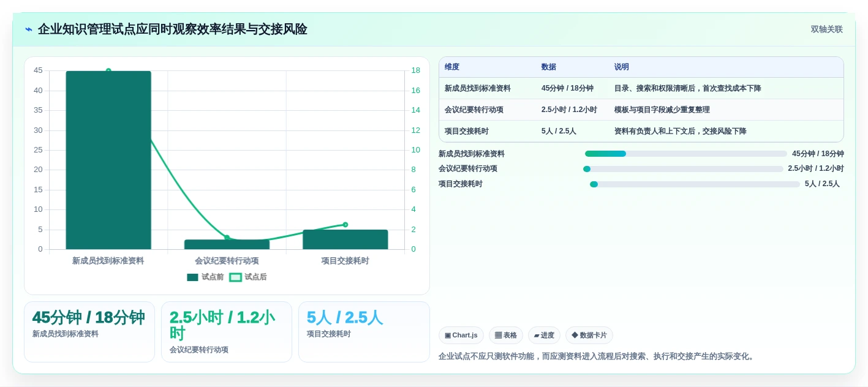Click the description 模板与项目字段减少重复整理
The width and height of the screenshot is (868, 387).
[662, 110]
